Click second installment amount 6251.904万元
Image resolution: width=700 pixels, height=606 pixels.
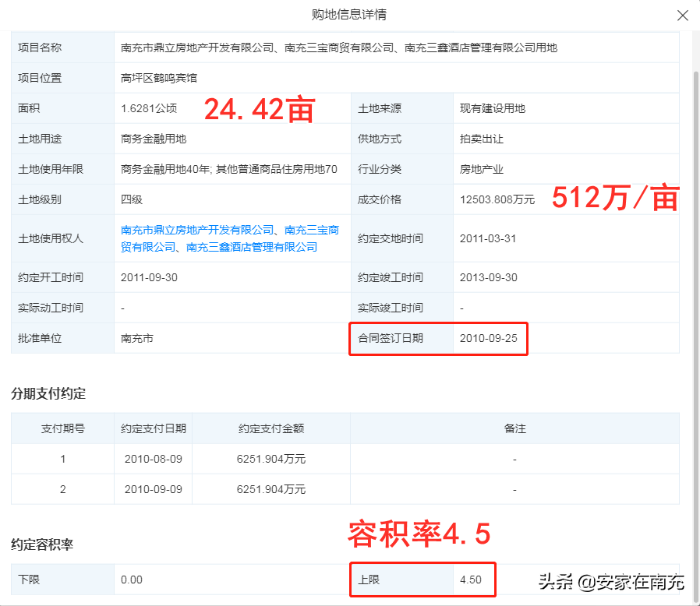pos(271,489)
